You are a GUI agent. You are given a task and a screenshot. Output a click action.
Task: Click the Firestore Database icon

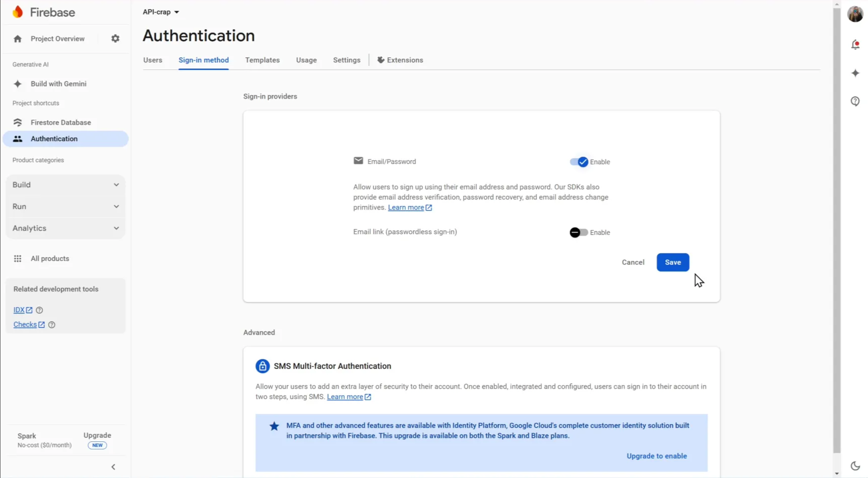18,123
